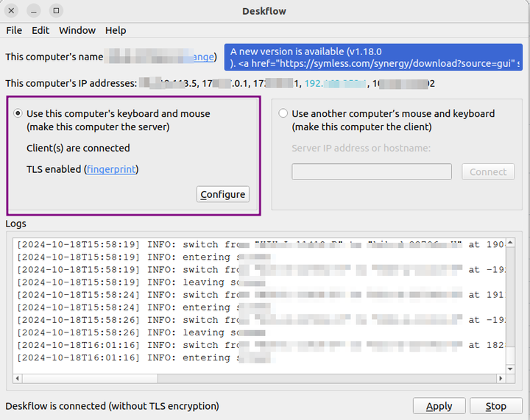Screen dimensions: 530x420
Task: Click the Configure button
Action: click(x=223, y=194)
